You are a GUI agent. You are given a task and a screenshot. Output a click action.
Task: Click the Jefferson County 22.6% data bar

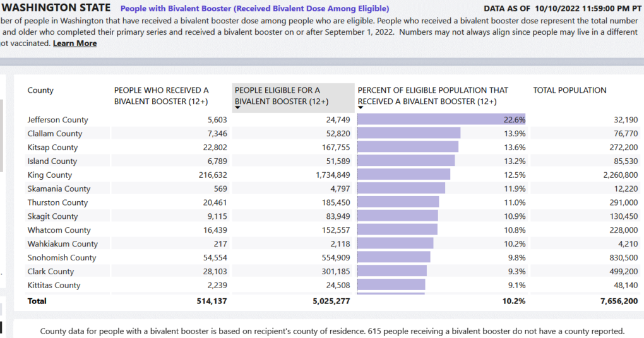coord(441,120)
